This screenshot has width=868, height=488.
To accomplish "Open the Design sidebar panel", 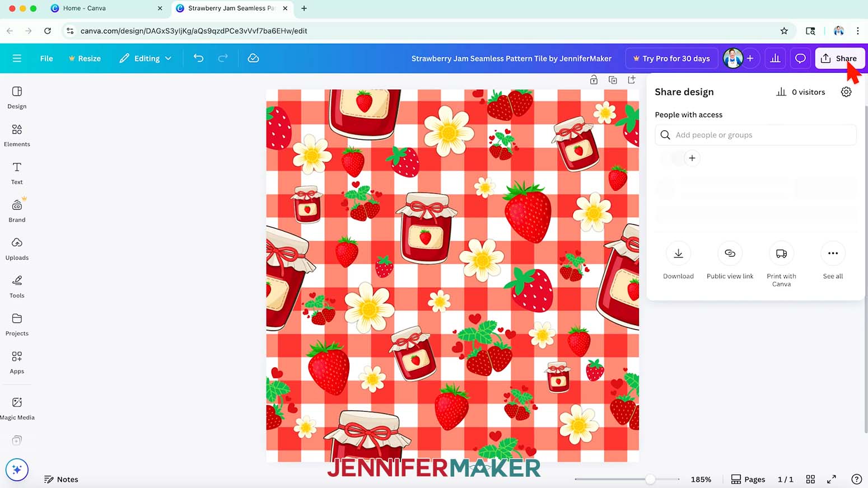I will (17, 97).
